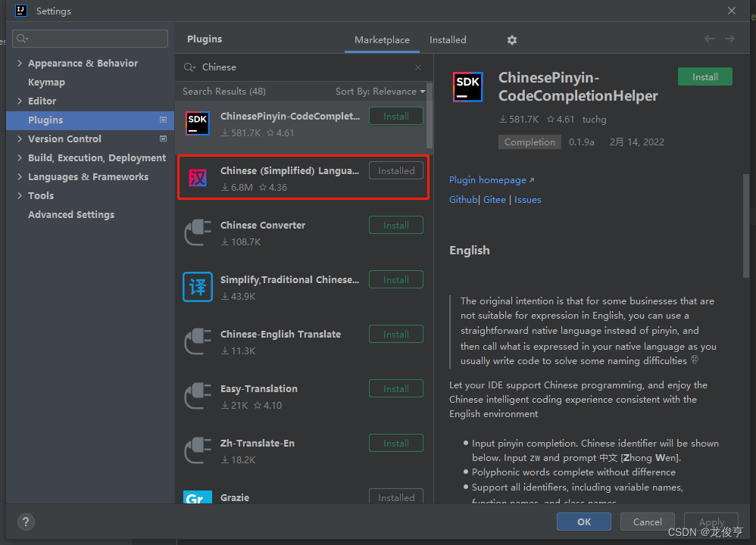The width and height of the screenshot is (756, 545).
Task: Open Advanced Settings in the tree
Action: click(71, 214)
